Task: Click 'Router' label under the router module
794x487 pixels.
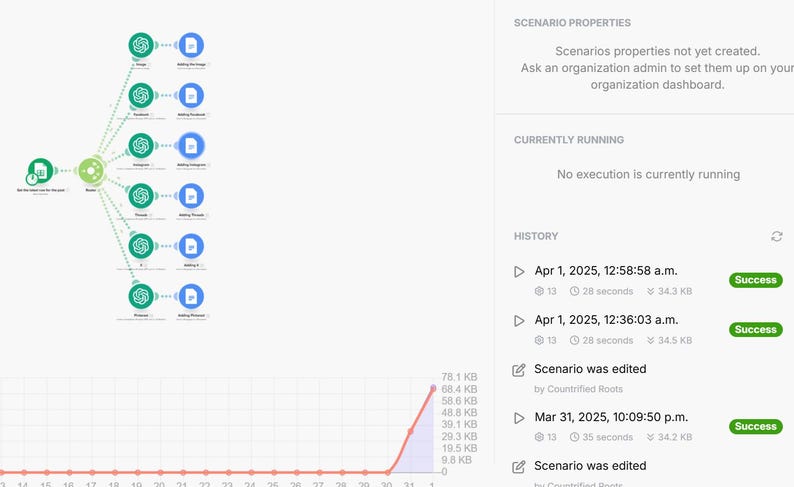Action: (x=91, y=190)
